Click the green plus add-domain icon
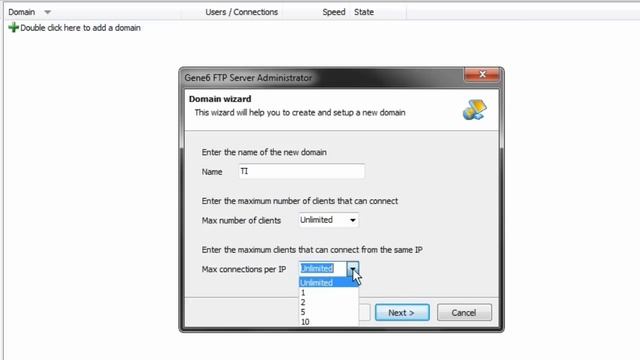This screenshot has height=360, width=640. coord(13,28)
